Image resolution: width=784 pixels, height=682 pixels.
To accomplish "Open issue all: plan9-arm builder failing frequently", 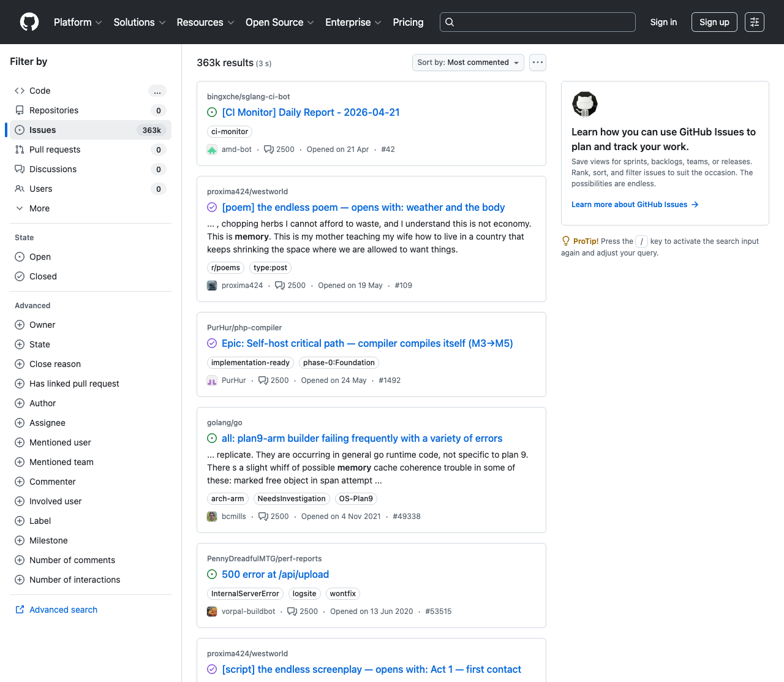I will (362, 438).
